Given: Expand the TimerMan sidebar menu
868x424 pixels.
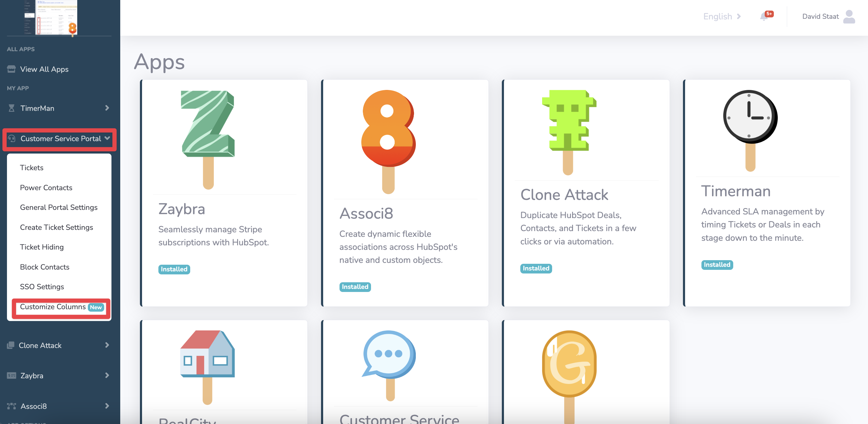Looking at the screenshot, I should 59,108.
